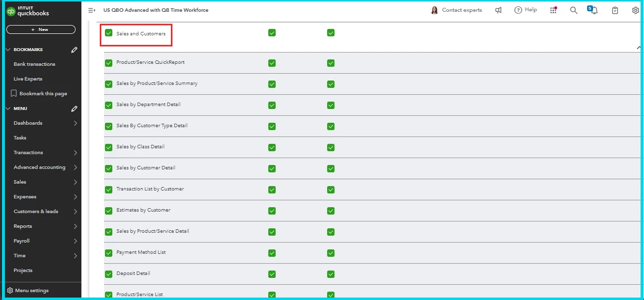
Task: Click the Menu settings gear icon
Action: tap(10, 290)
